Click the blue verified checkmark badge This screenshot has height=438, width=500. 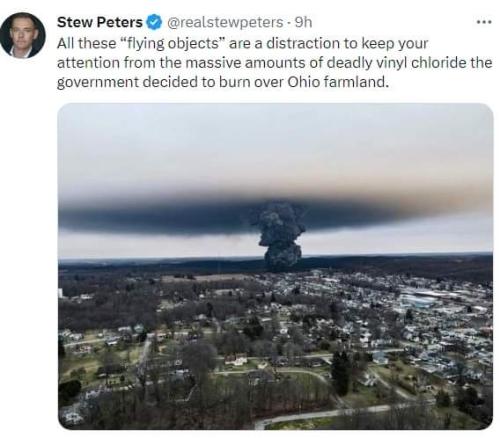(x=154, y=22)
